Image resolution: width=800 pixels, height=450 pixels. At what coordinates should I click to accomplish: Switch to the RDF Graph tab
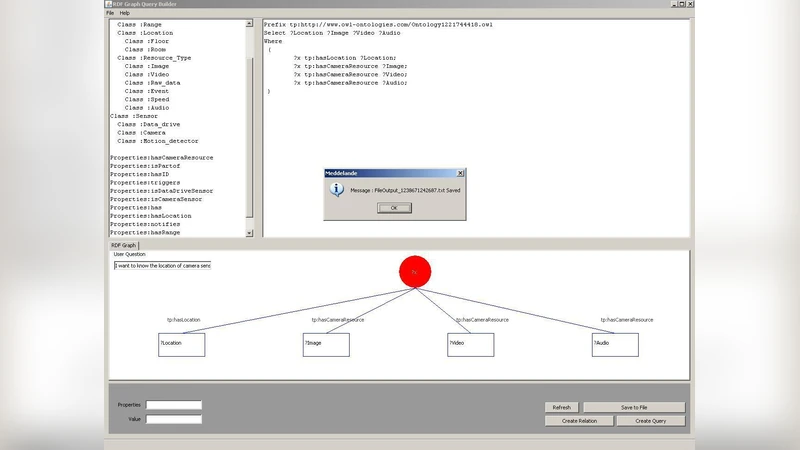coord(123,244)
